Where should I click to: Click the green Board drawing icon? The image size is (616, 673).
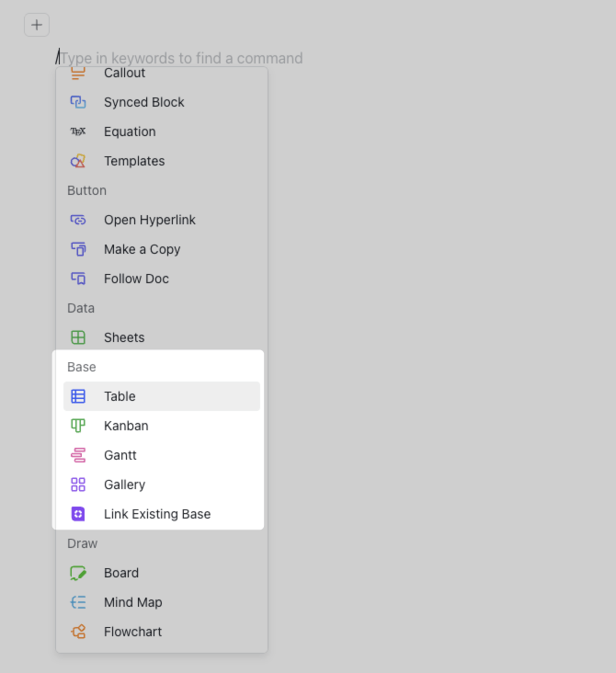pos(78,573)
